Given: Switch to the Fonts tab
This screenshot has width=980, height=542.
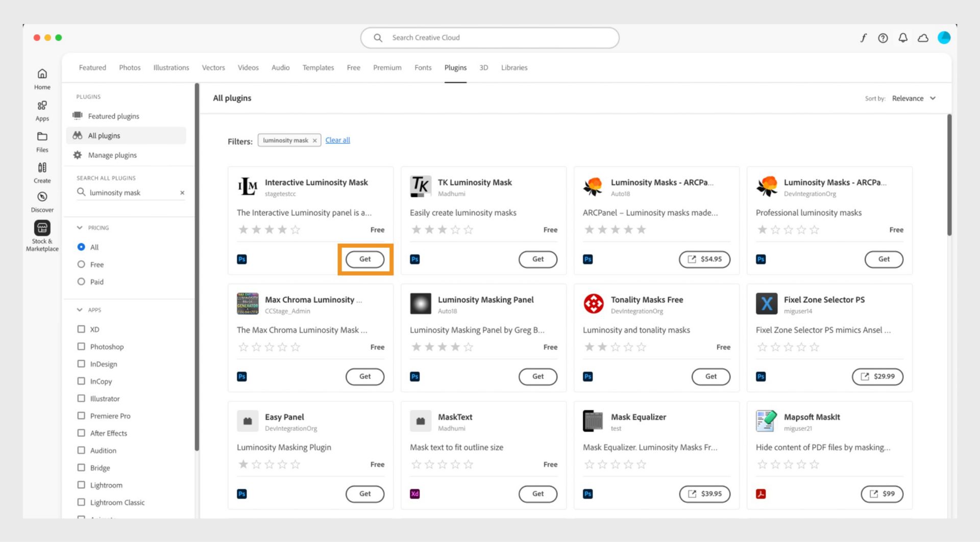Looking at the screenshot, I should (x=423, y=67).
